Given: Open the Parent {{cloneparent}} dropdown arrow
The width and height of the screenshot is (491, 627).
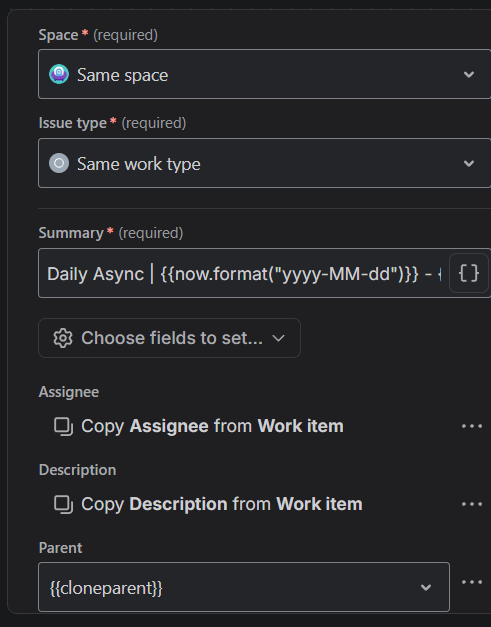Looking at the screenshot, I should click(x=426, y=587).
